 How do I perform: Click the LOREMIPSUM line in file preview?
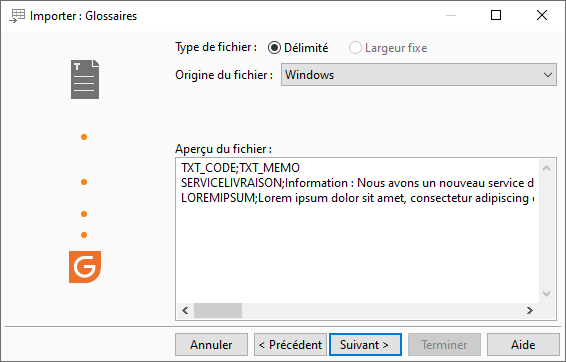[357, 198]
